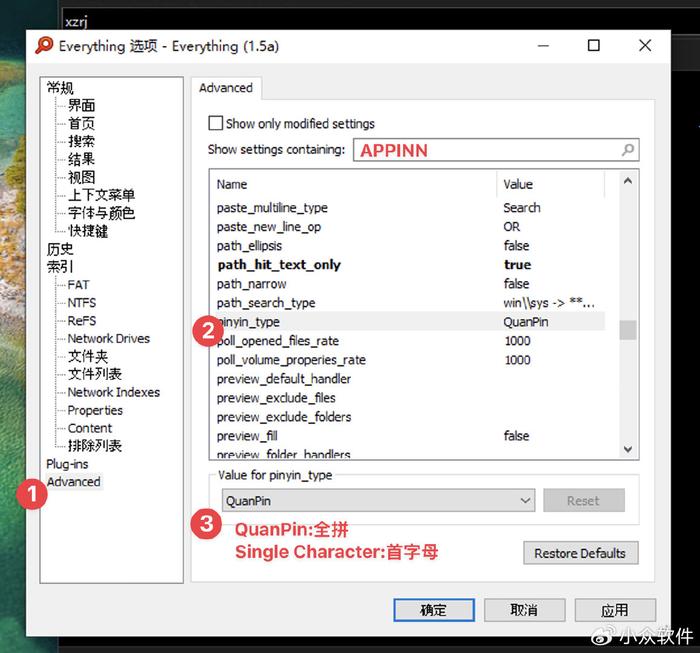
Task: Select 文件列表 tree item
Action: coord(95,374)
